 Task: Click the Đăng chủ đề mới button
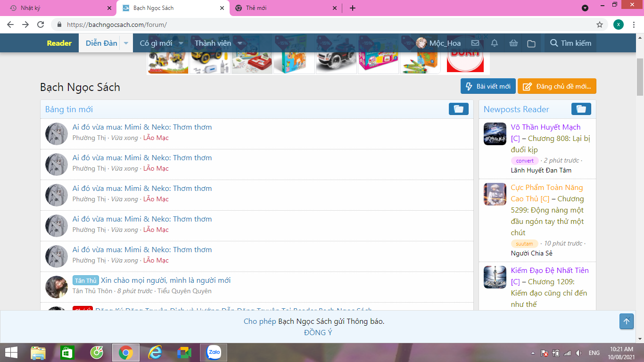pyautogui.click(x=557, y=86)
